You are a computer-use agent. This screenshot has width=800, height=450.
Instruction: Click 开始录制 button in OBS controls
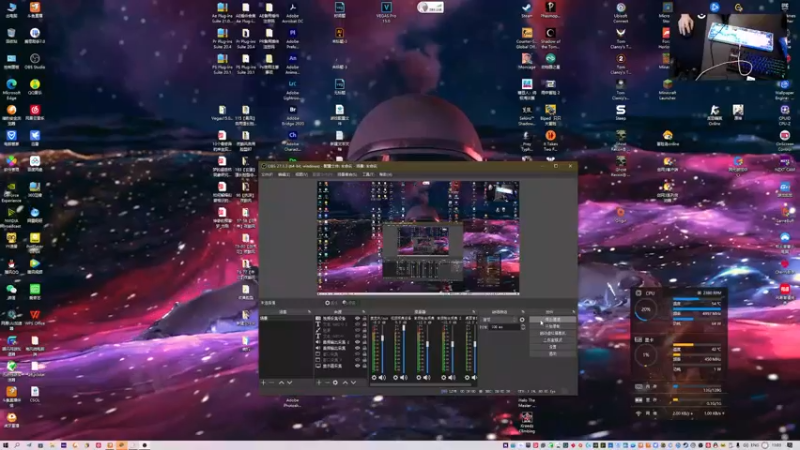click(553, 327)
